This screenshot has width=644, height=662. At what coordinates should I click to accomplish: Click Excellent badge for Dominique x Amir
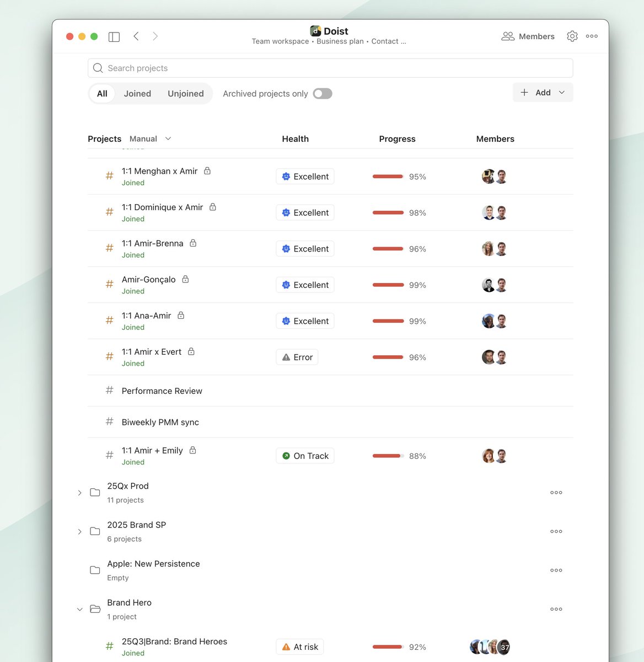pyautogui.click(x=305, y=212)
